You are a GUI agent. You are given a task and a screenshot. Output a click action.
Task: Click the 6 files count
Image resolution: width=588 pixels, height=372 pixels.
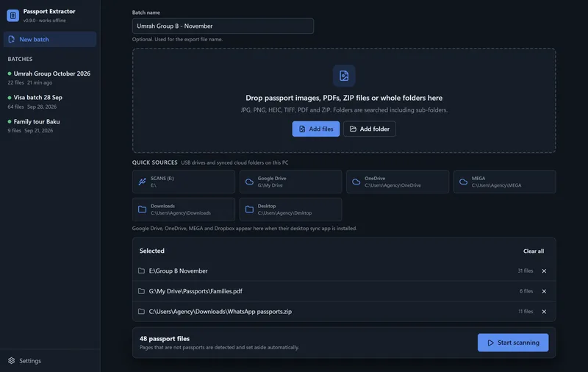(x=526, y=291)
